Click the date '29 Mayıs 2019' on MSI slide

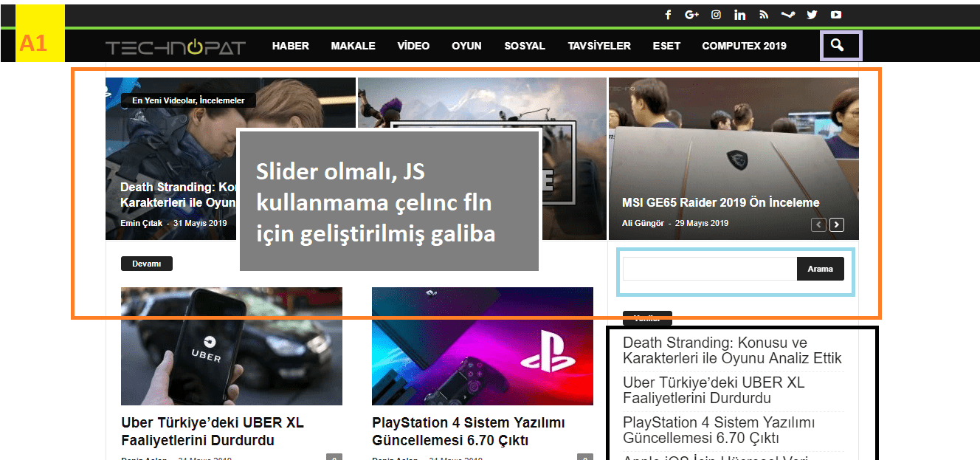coord(702,223)
